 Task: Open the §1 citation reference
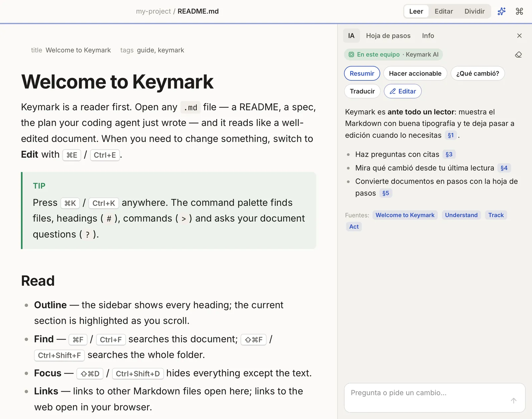tap(451, 135)
